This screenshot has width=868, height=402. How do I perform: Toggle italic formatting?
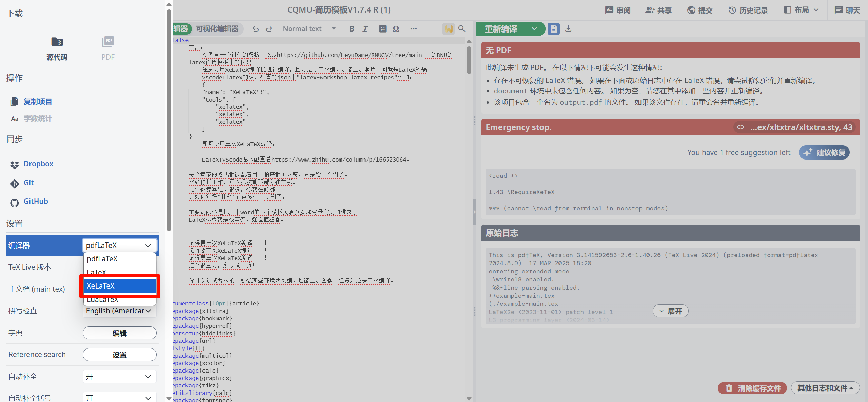tap(365, 29)
